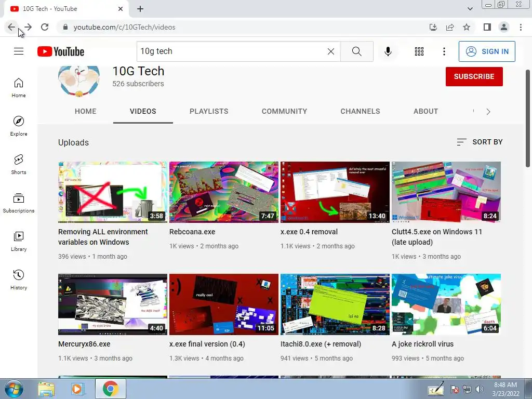The width and height of the screenshot is (532, 399).
Task: Play the 11:05 x.exe final version thumbnail
Action: tap(224, 304)
